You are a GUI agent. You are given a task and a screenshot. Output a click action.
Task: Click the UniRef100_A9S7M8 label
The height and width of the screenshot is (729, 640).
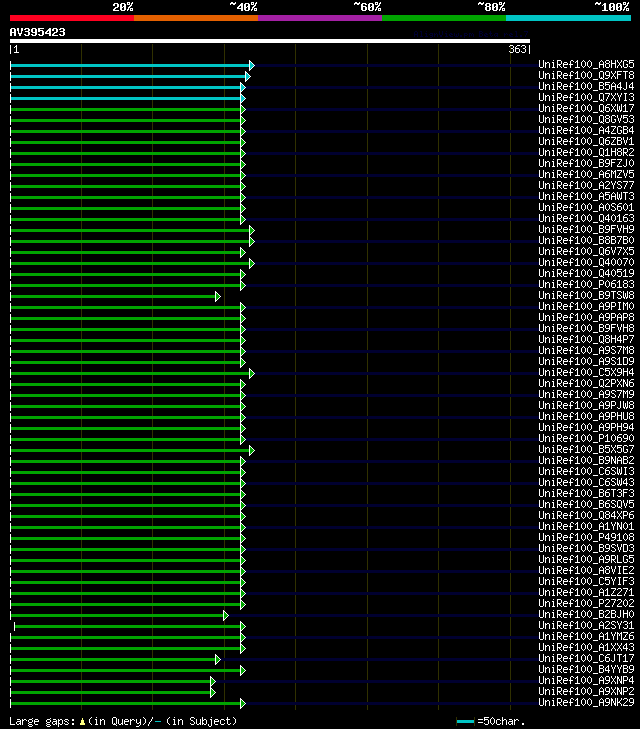586,351
